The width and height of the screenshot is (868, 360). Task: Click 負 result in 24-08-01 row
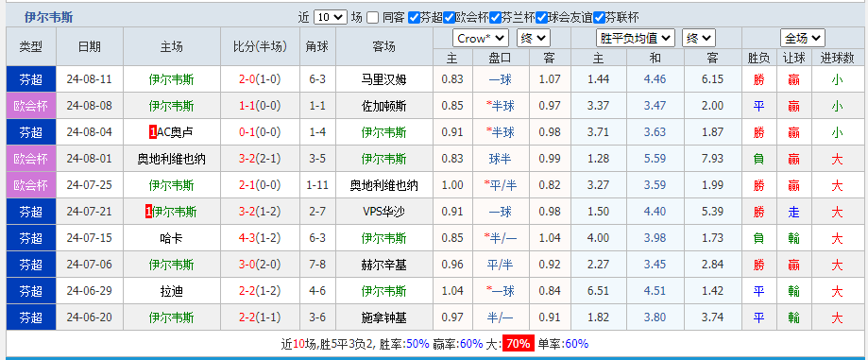(758, 159)
